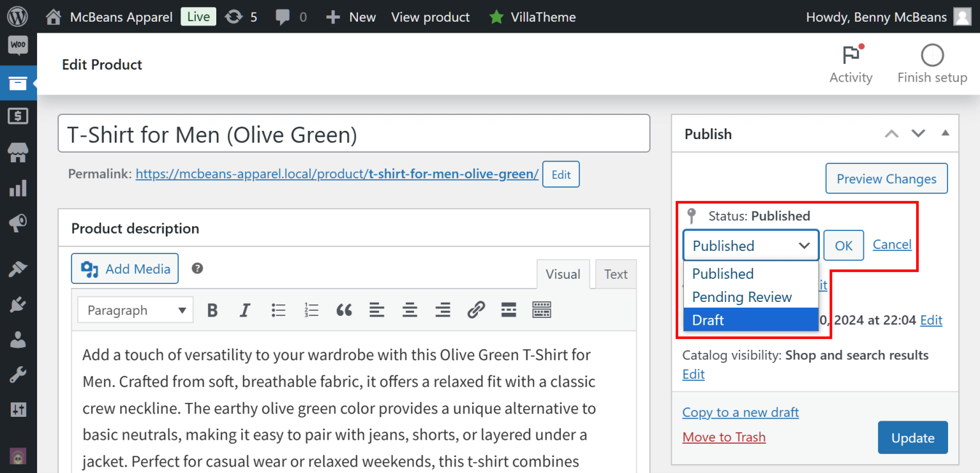Open the Insert/edit link tool
Viewport: 980px width, 473px height.
[476, 310]
